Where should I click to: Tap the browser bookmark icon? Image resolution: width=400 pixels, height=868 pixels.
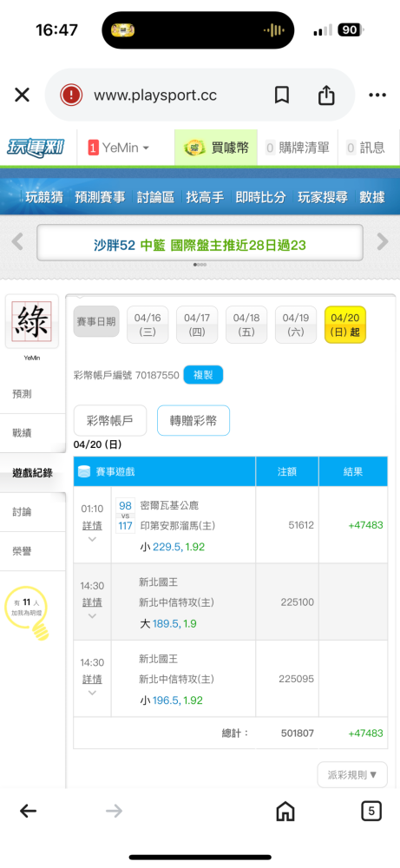coord(282,95)
